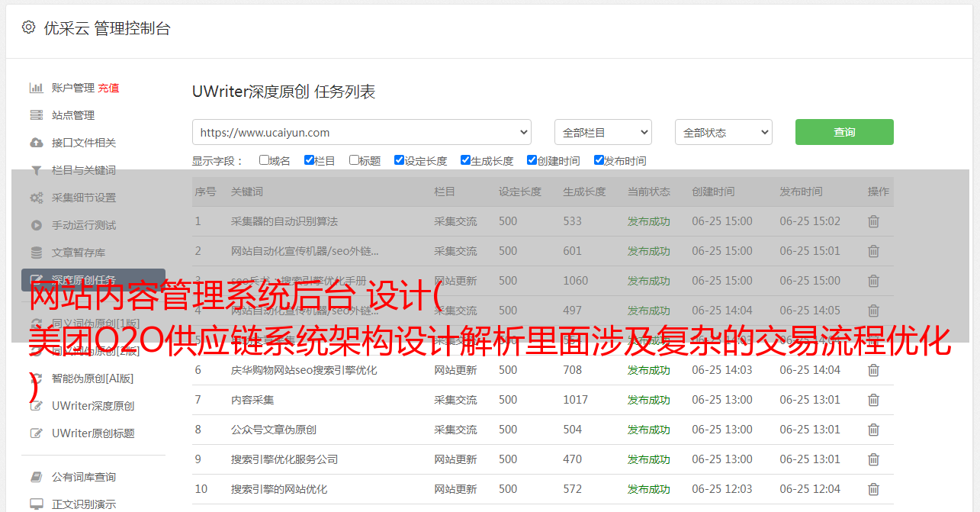Delete row 1 using its trash icon
980x512 pixels.
coord(873,221)
